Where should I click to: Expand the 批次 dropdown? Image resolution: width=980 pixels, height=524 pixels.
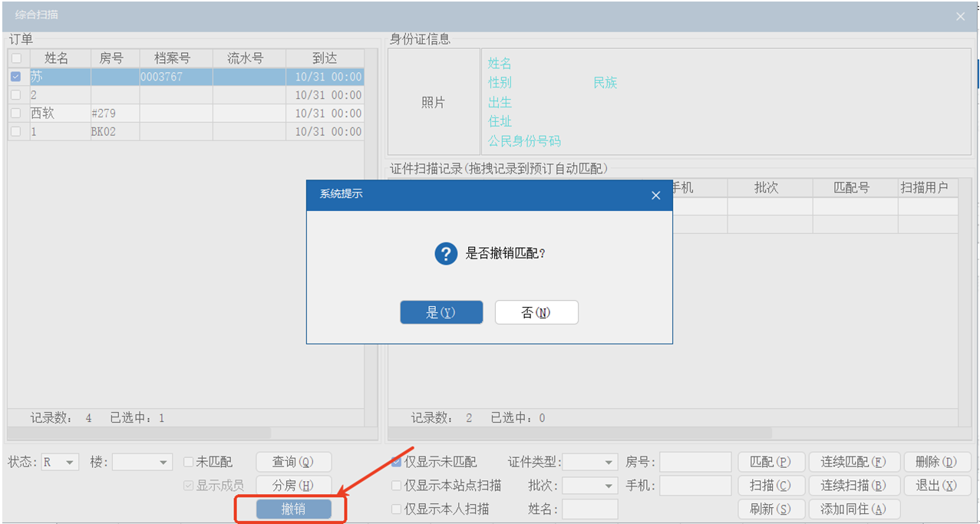(590, 486)
